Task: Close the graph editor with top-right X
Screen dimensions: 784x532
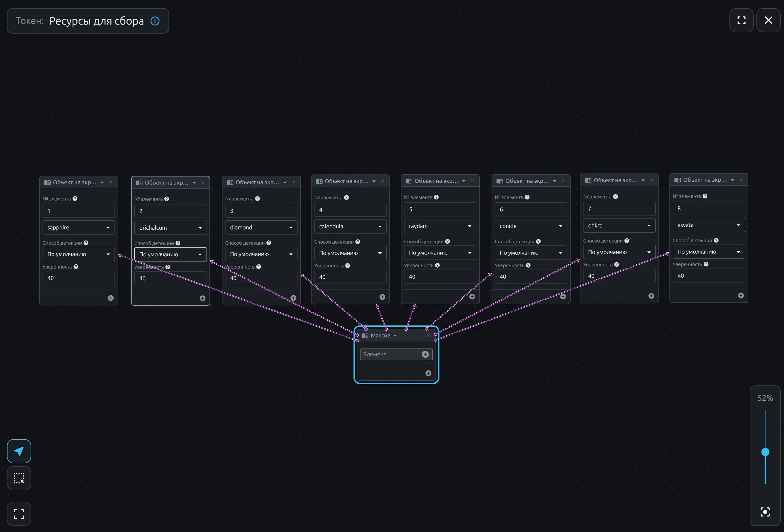Action: click(768, 20)
